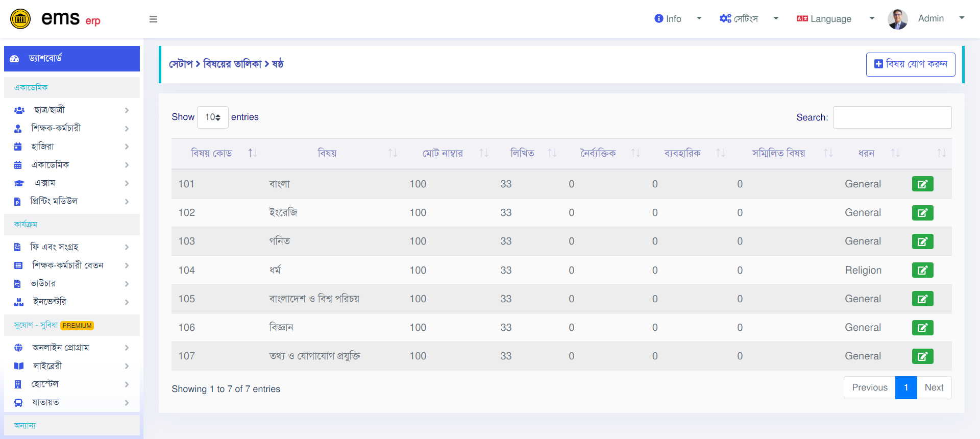This screenshot has width=980, height=439.
Task: Sort table by ধরন column arrows
Action: [x=895, y=153]
